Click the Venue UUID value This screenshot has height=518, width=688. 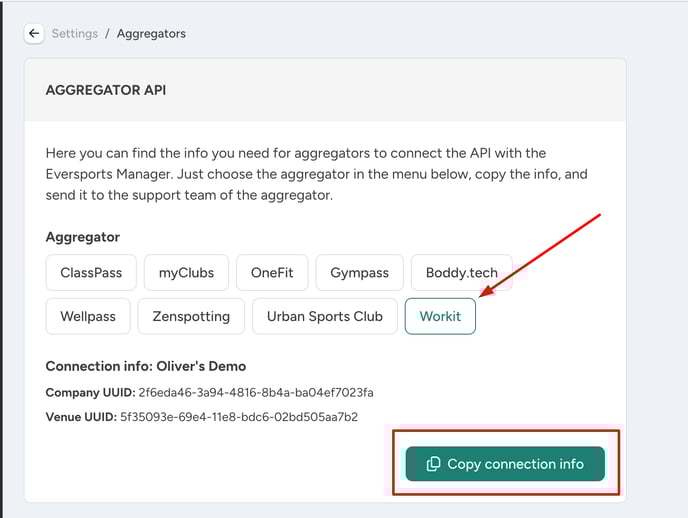(x=239, y=417)
